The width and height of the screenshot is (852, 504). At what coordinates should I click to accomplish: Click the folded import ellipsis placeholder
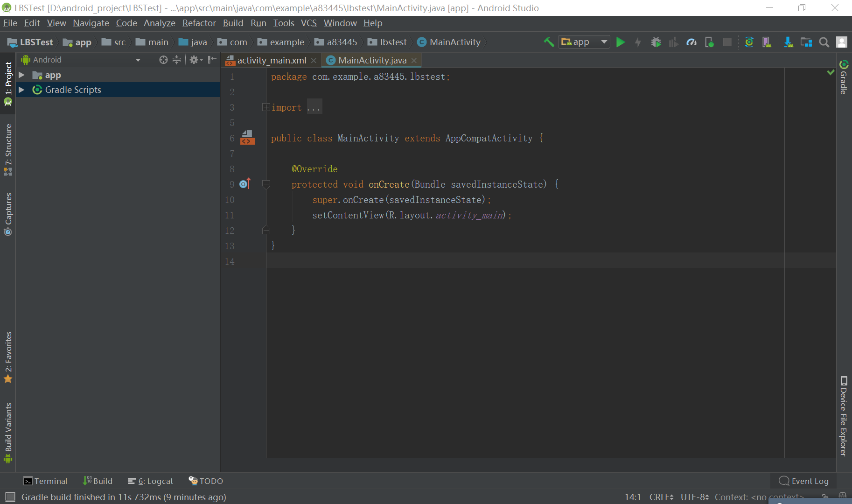click(314, 107)
